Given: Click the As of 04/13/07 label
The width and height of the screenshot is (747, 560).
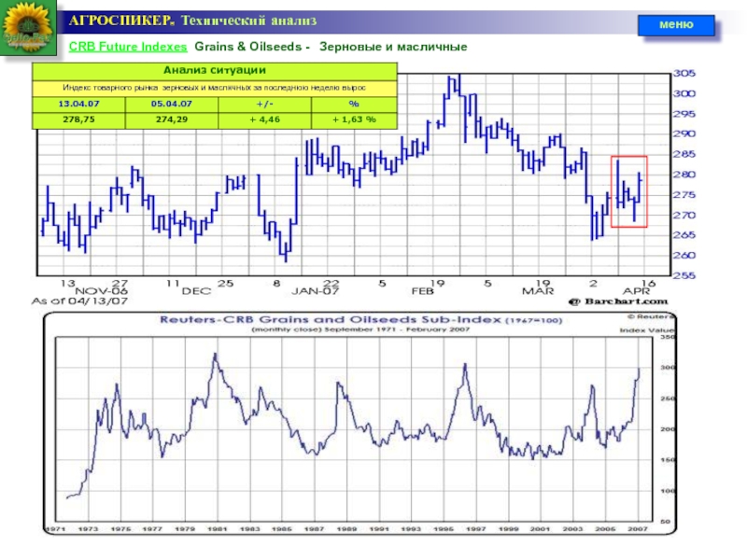Looking at the screenshot, I should coord(72,301).
